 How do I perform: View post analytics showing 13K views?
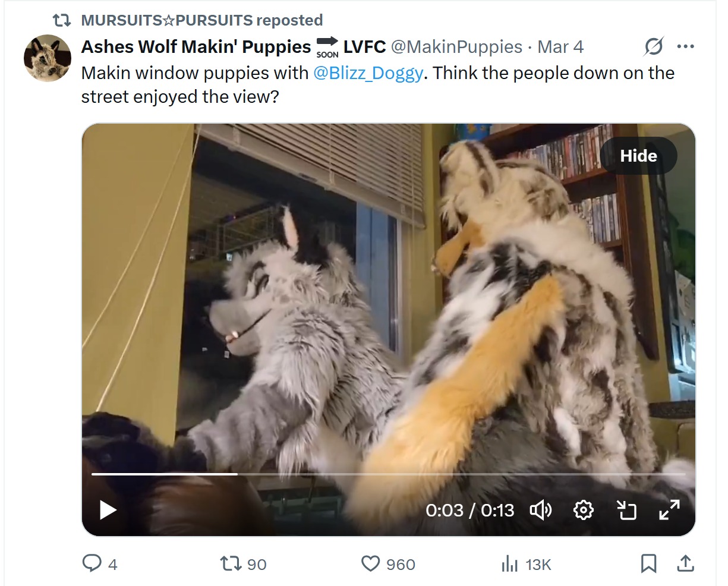tap(510, 563)
